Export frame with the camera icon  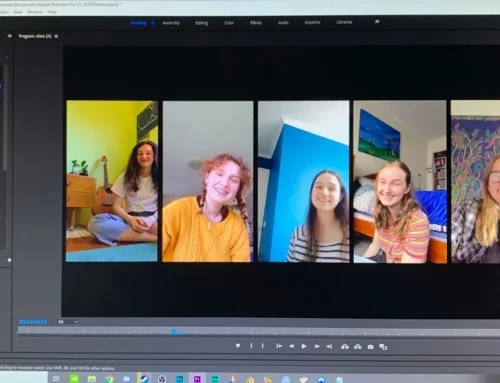370,347
